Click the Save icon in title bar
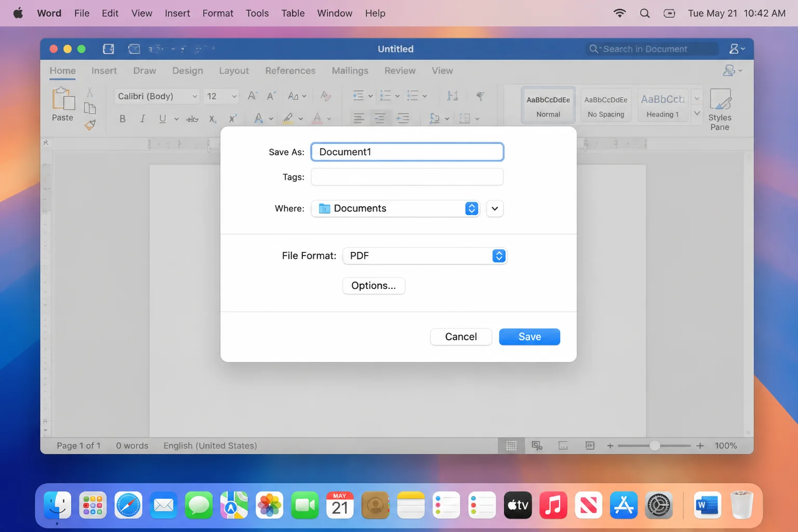This screenshot has height=532, width=798. (x=109, y=49)
